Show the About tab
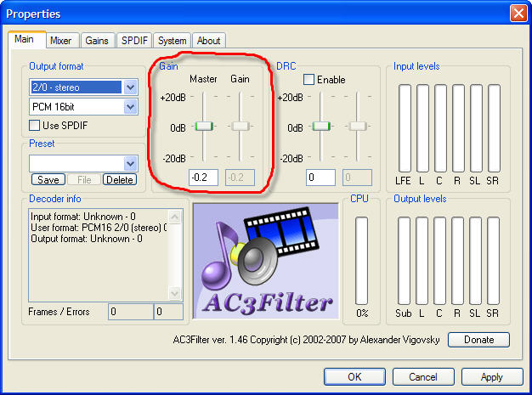Image resolution: width=532 pixels, height=395 pixels. point(209,40)
